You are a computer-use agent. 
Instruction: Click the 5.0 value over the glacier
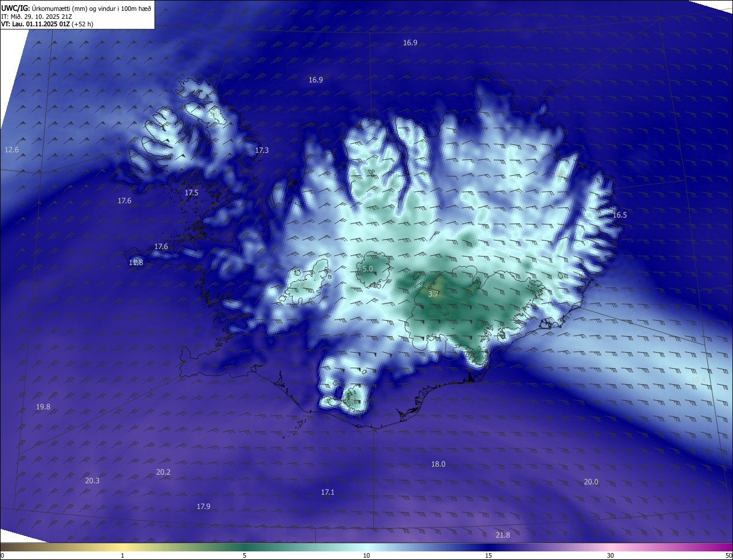368,269
